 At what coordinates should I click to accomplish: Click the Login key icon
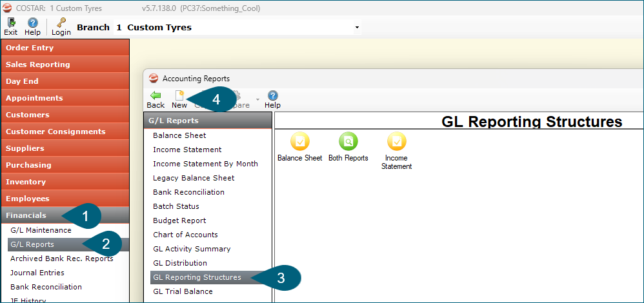61,23
